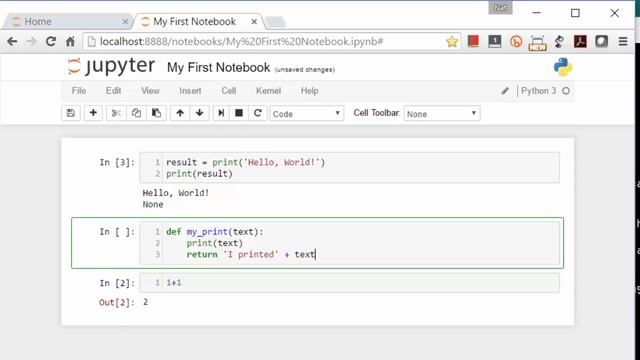Open the Insert menu
The image size is (640, 360).
pos(190,91)
